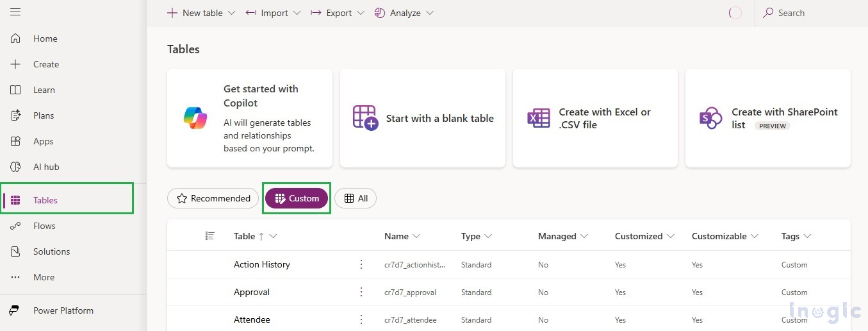Click the Solutions icon in sidebar
This screenshot has width=868, height=331.
coord(16,251)
